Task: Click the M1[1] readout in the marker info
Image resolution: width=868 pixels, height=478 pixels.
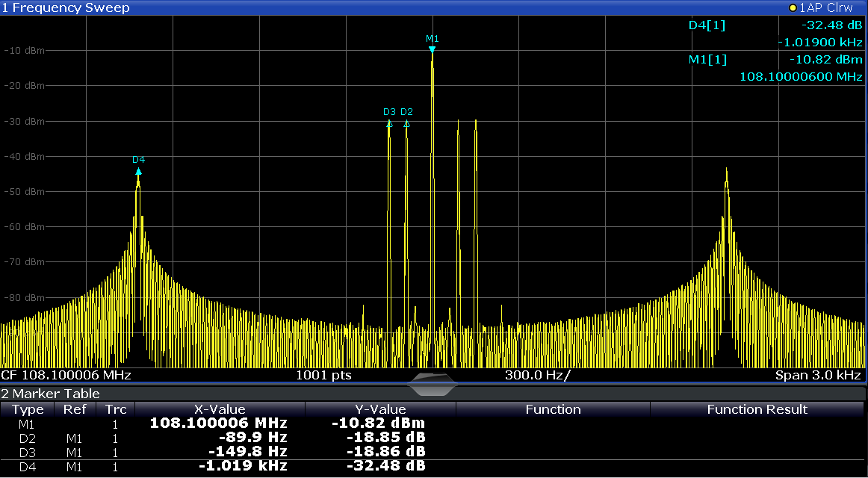Action: [x=707, y=59]
